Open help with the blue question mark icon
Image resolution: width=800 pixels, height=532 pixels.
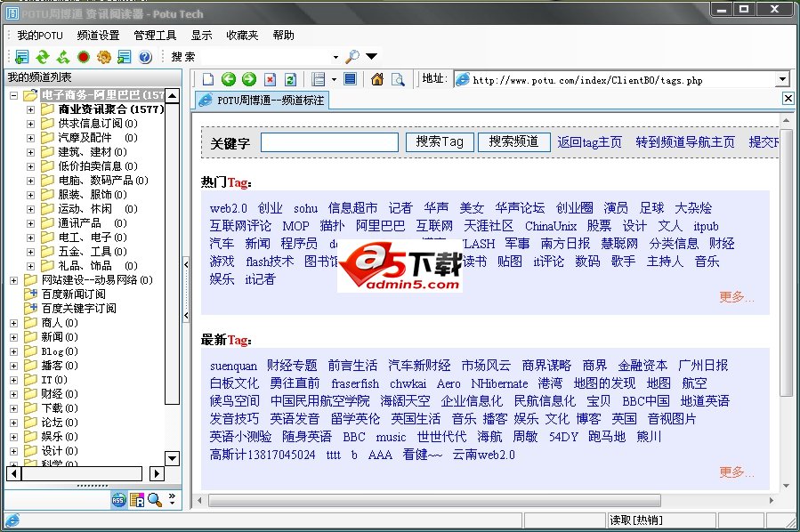coord(145,57)
